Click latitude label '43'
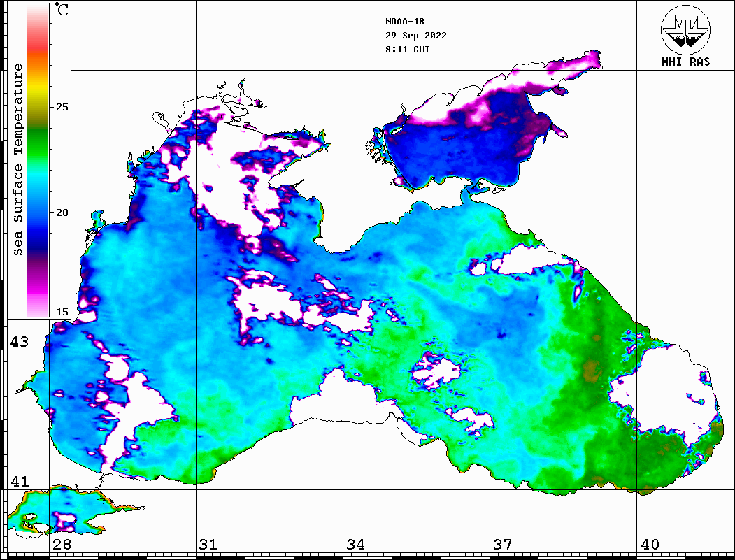The width and height of the screenshot is (735, 560). tap(20, 342)
